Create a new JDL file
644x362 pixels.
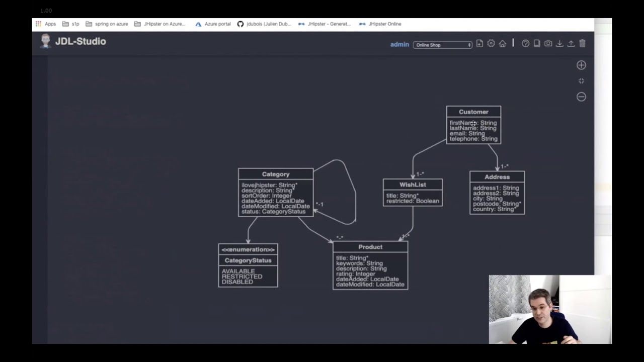(x=479, y=44)
